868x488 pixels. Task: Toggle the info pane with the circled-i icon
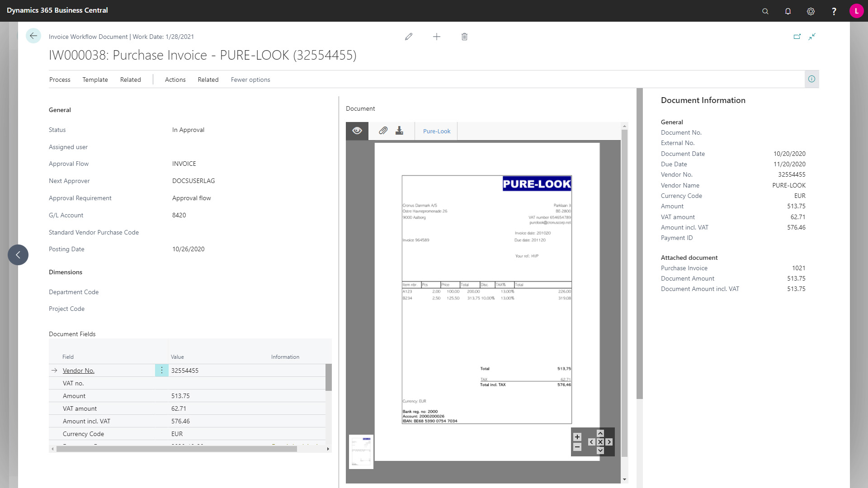tap(811, 79)
